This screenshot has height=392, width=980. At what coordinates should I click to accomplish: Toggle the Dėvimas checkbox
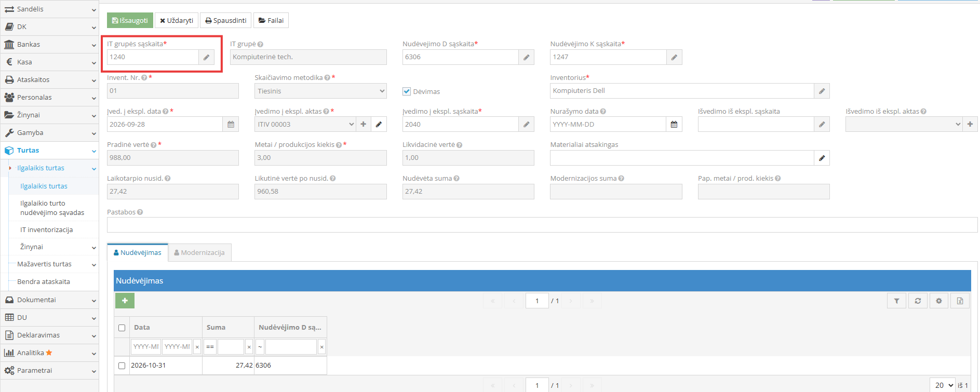tap(407, 91)
